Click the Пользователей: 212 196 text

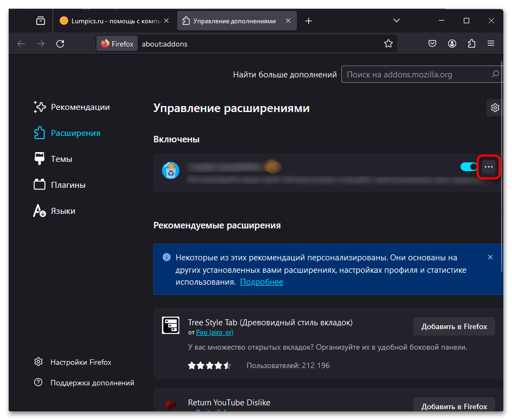click(x=288, y=365)
